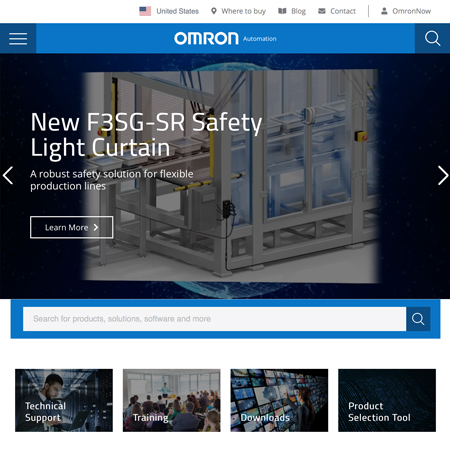Go to previous carousel slide
The width and height of the screenshot is (450, 451).
click(8, 175)
